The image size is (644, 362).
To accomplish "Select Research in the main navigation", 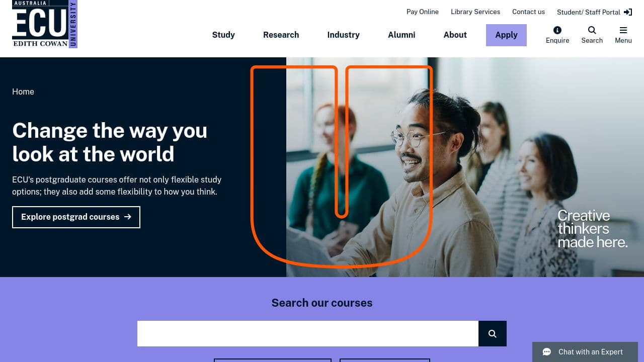I will (x=281, y=35).
